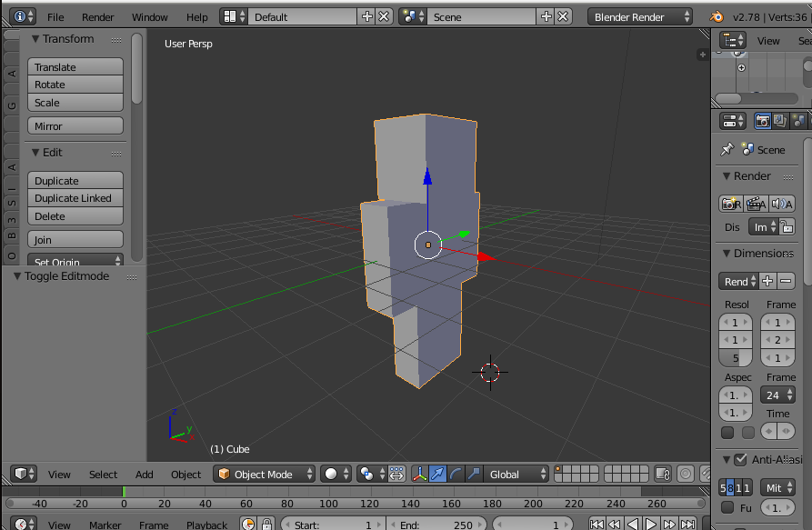This screenshot has height=530, width=812.
Task: Open the Render menu
Action: point(98,16)
